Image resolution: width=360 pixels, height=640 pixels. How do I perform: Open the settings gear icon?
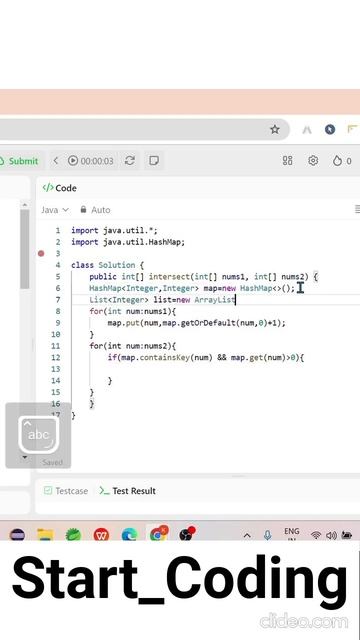click(x=313, y=160)
